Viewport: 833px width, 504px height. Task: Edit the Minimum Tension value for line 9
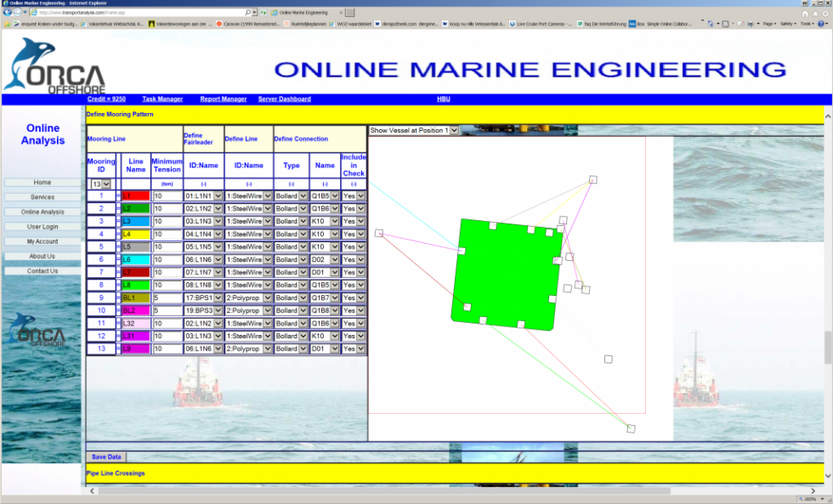point(167,297)
